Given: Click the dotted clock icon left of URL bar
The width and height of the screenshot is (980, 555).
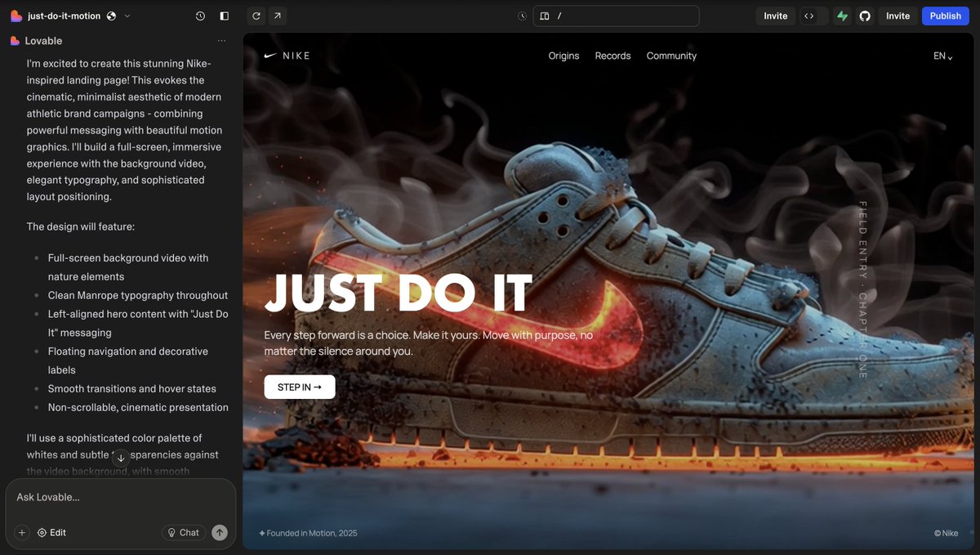Looking at the screenshot, I should pos(523,16).
